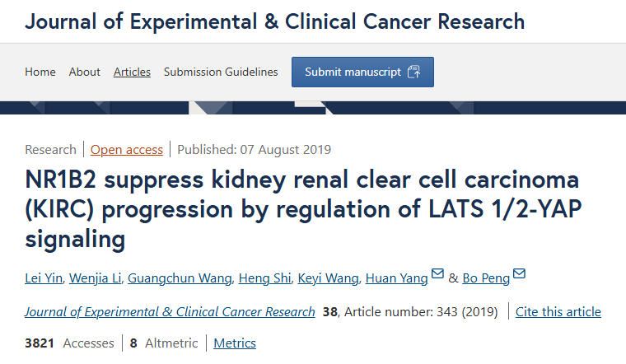This screenshot has width=626, height=364.
Task: Open the Home navigation item
Action: coord(40,72)
